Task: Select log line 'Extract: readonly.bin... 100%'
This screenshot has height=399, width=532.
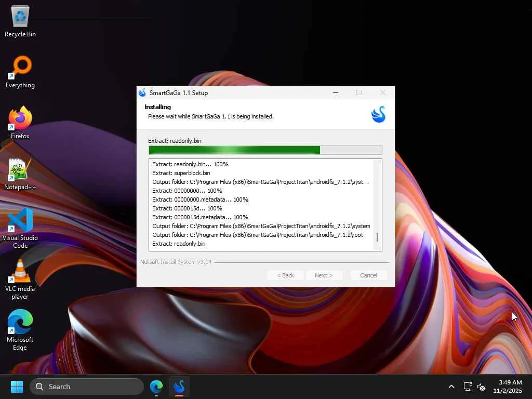Action: click(190, 164)
